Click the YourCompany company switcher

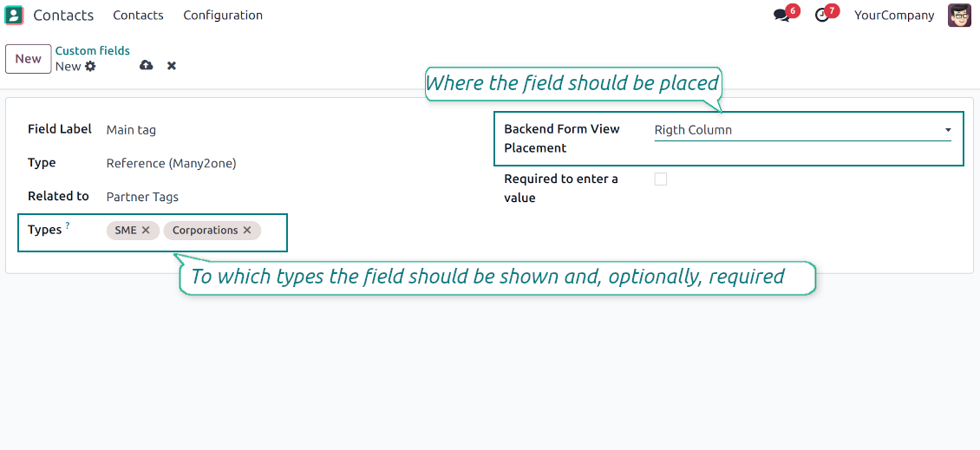point(894,16)
